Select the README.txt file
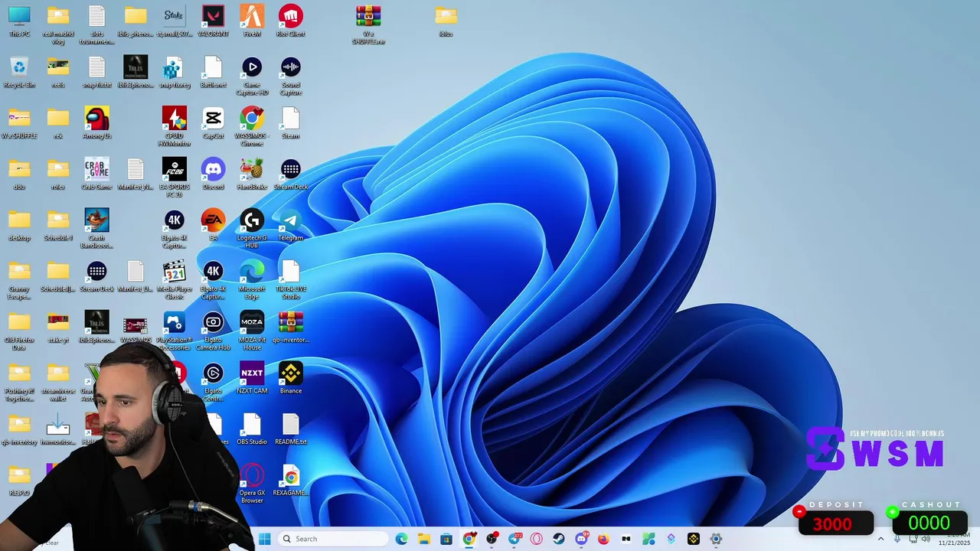Screen dimensions: 980x551 click(290, 430)
